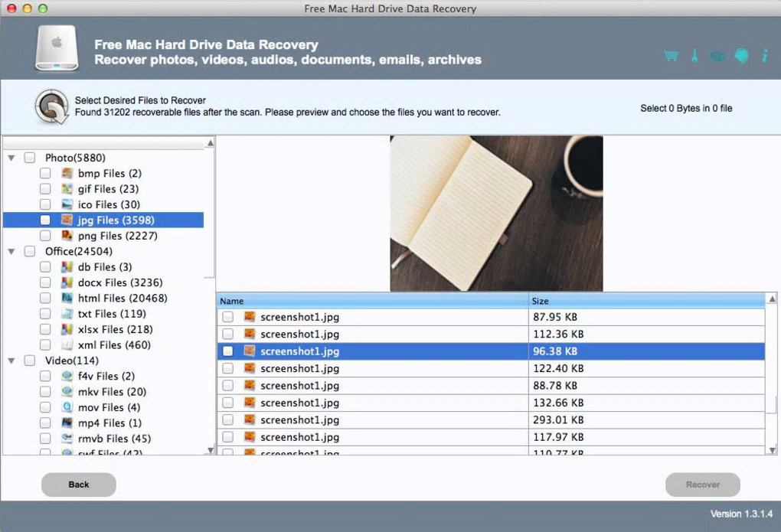
Task: Click the mp4 Files type icon
Action: [x=67, y=423]
